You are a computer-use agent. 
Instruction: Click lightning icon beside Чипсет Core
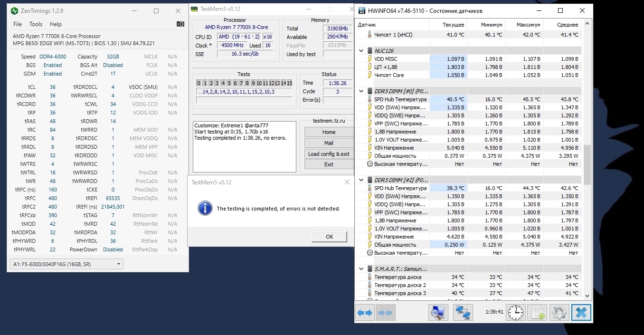370,75
